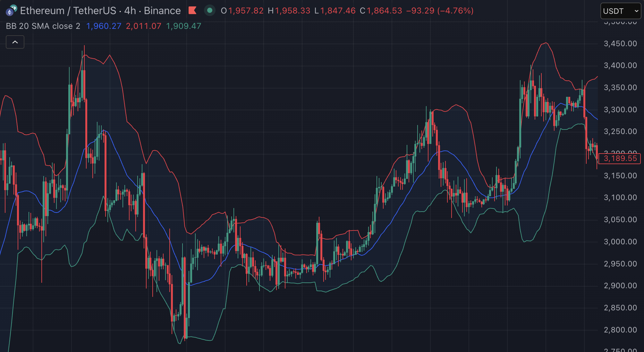Click the blue basis value 1,960.27
644x352 pixels.
[104, 26]
